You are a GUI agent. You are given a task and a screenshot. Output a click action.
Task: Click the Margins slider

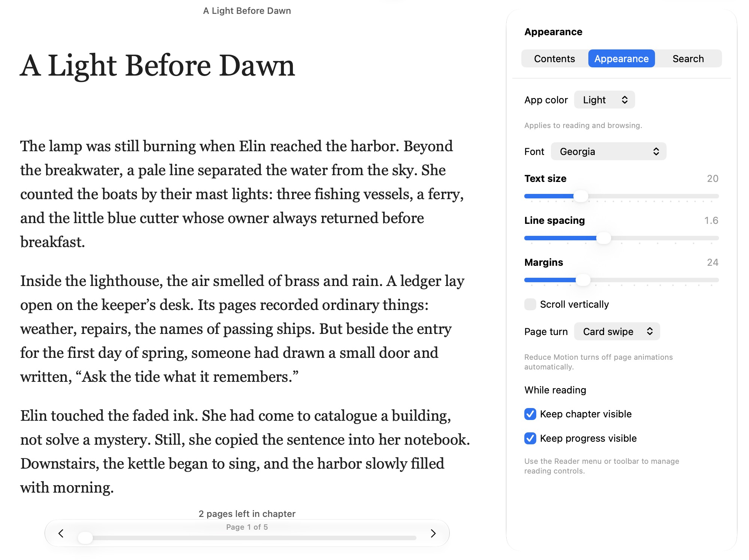click(621, 280)
